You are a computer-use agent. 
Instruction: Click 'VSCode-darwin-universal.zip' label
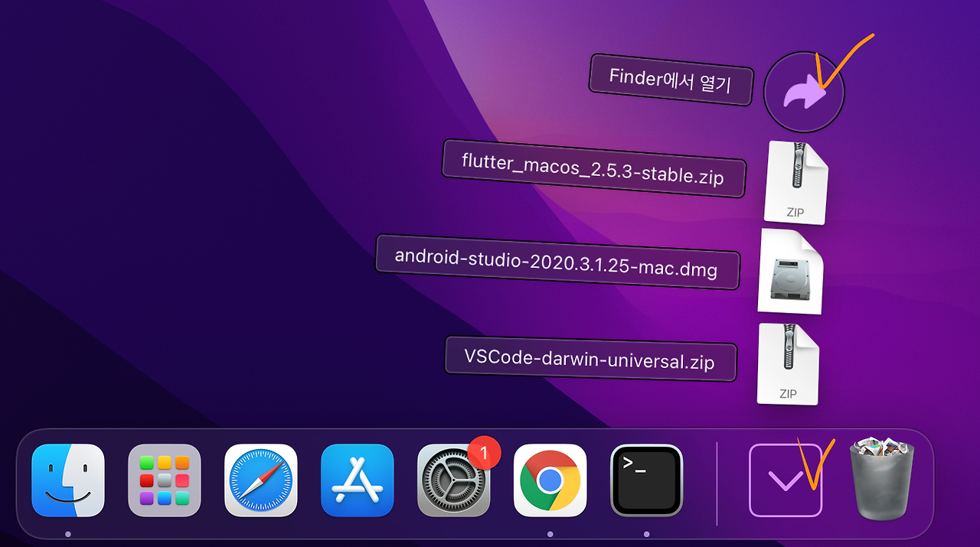590,359
